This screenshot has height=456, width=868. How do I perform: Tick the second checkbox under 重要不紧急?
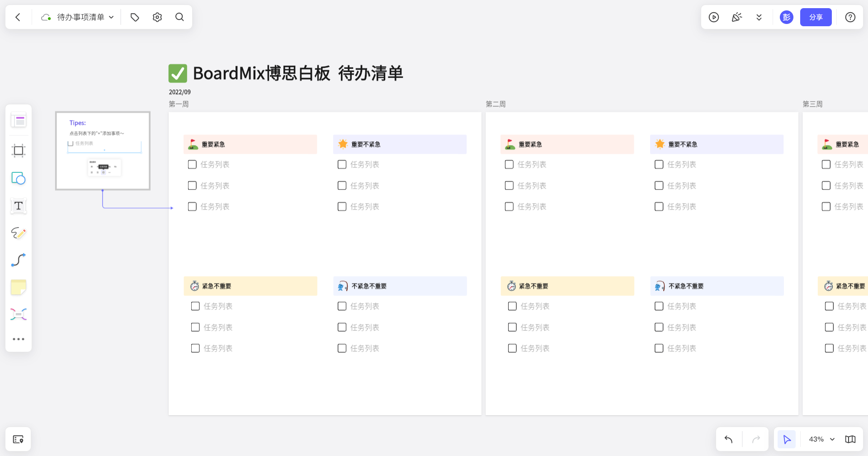point(342,185)
